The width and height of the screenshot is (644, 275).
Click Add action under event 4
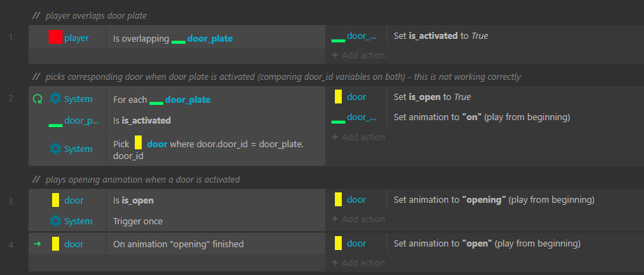tap(358, 262)
